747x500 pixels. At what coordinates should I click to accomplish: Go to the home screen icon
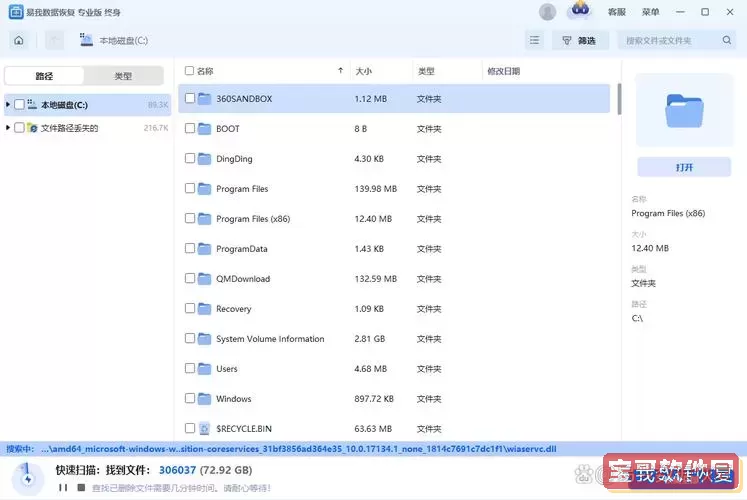[19, 40]
